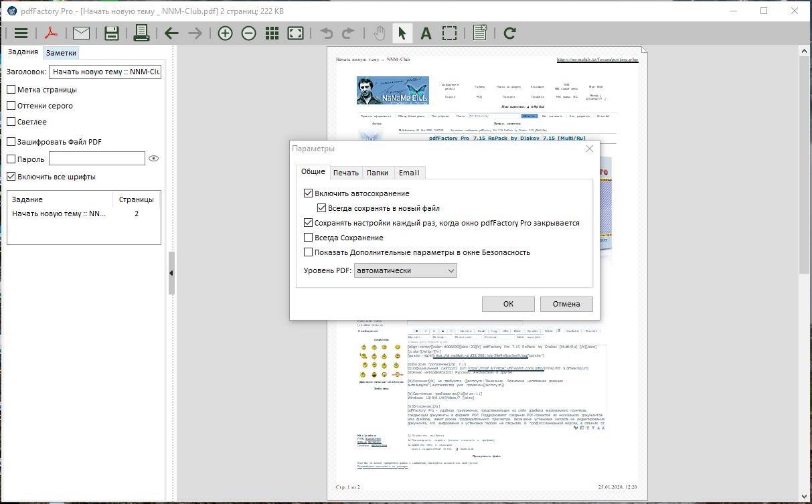Toggle the Пароль checkbox
Image resolution: width=812 pixels, height=504 pixels.
[11, 159]
